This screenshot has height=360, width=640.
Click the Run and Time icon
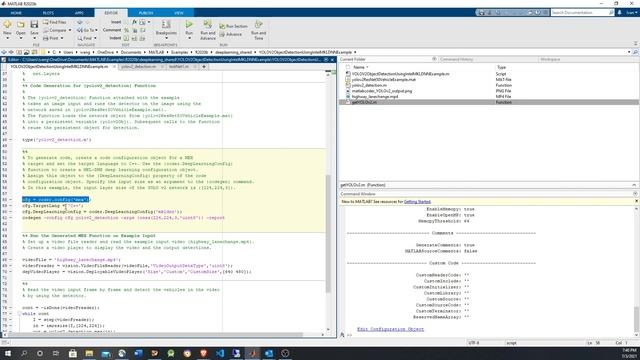(x=258, y=24)
